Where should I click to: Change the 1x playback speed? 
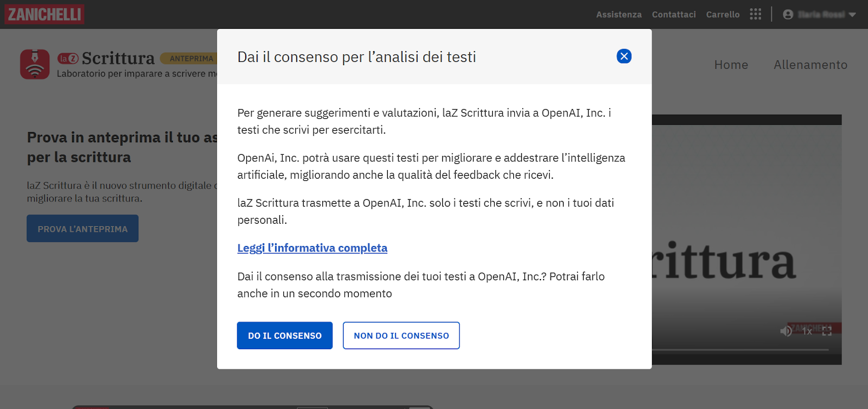click(807, 331)
